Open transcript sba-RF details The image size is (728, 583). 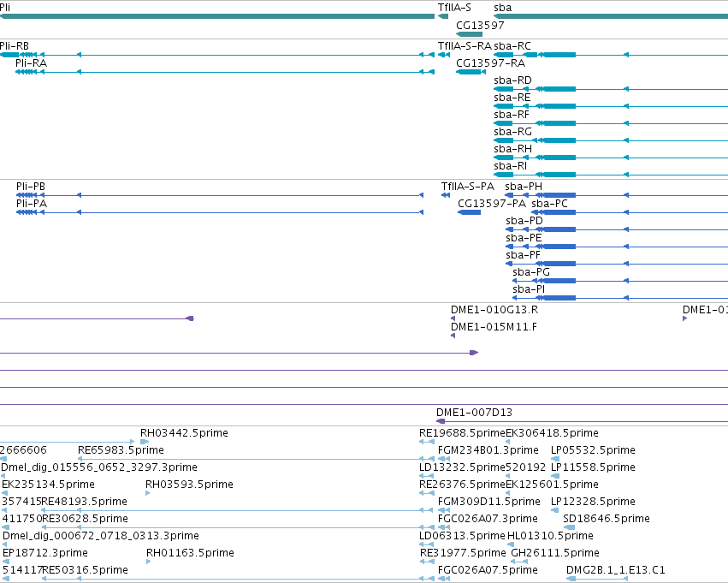tap(512, 115)
